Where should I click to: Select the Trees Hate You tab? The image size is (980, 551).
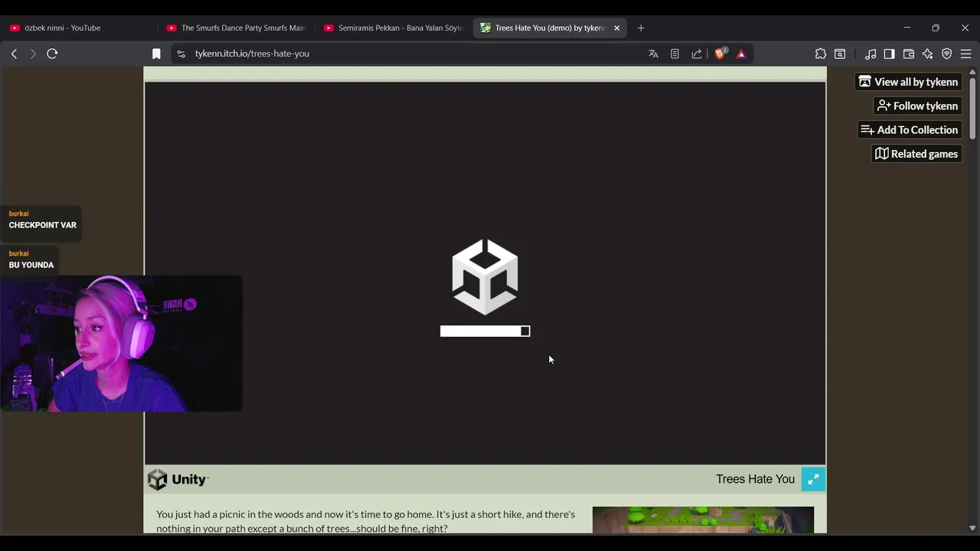[x=542, y=28]
